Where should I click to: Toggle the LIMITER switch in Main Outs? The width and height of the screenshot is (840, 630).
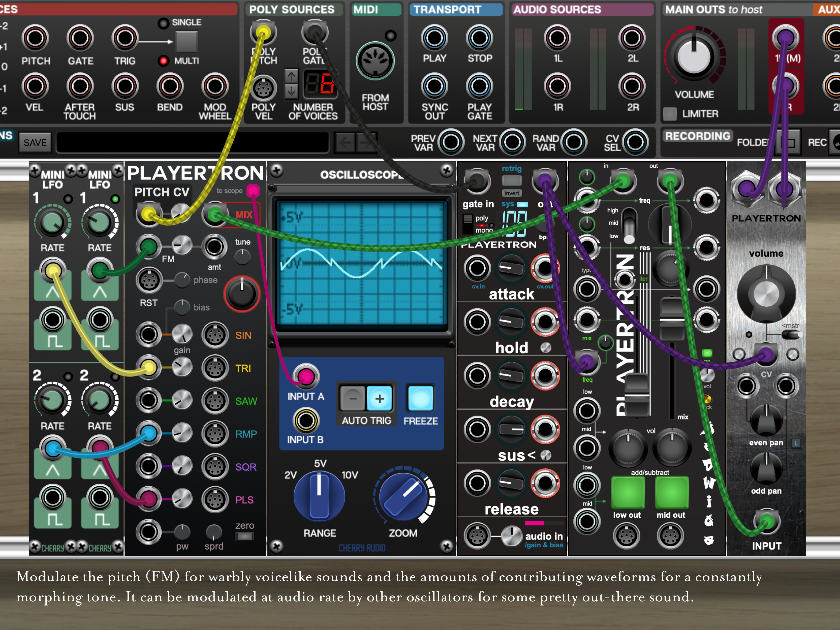click(x=670, y=114)
